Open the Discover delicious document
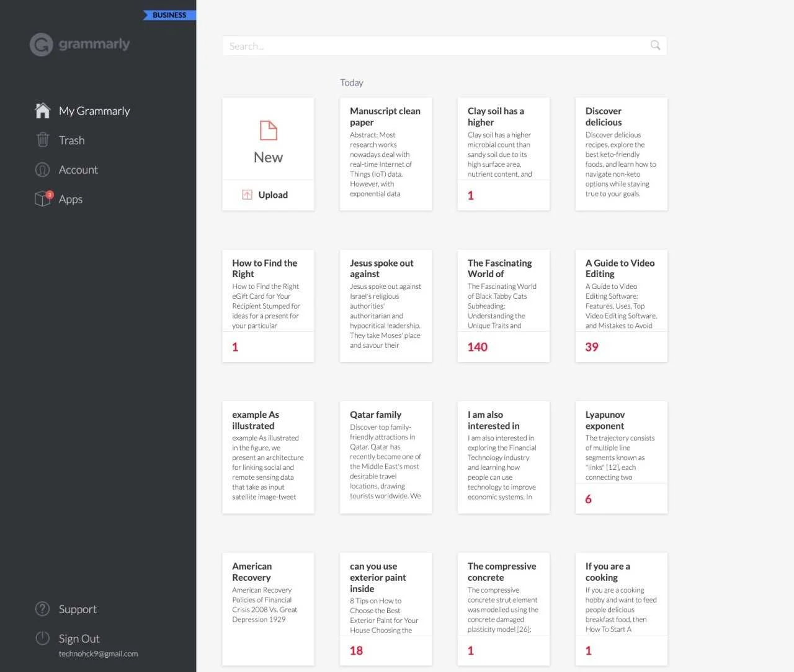Image resolution: width=794 pixels, height=672 pixels. coord(622,154)
